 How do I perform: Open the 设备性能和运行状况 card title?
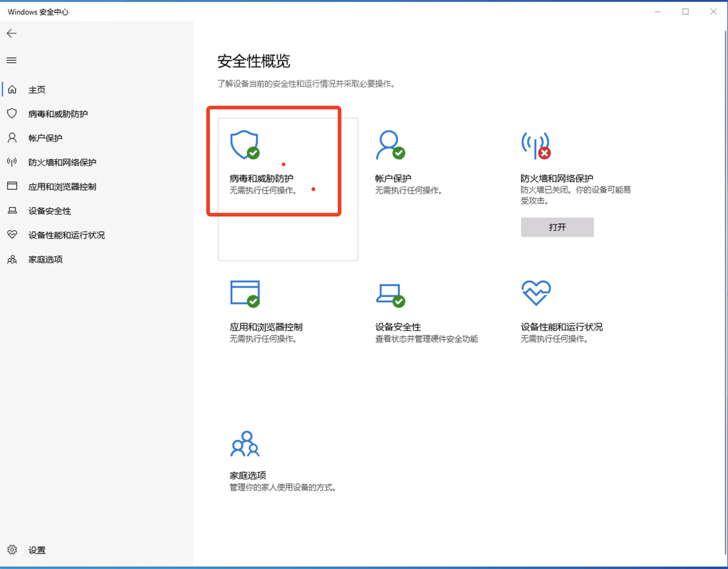pyautogui.click(x=562, y=327)
